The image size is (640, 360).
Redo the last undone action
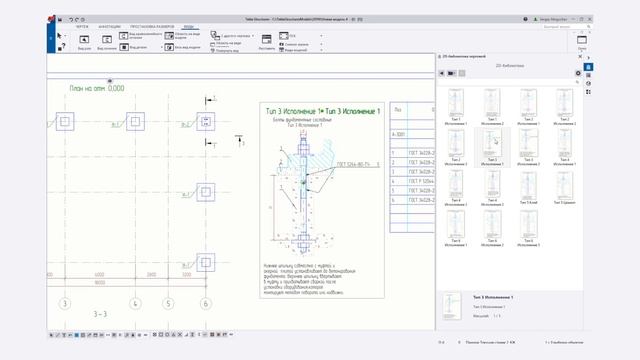(77, 19)
